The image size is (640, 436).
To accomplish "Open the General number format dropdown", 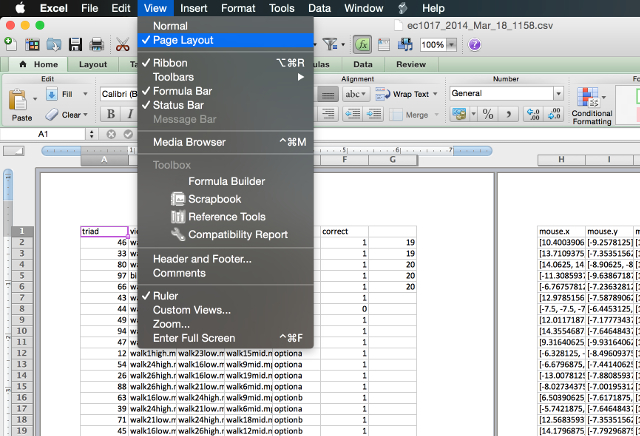I will tap(558, 94).
